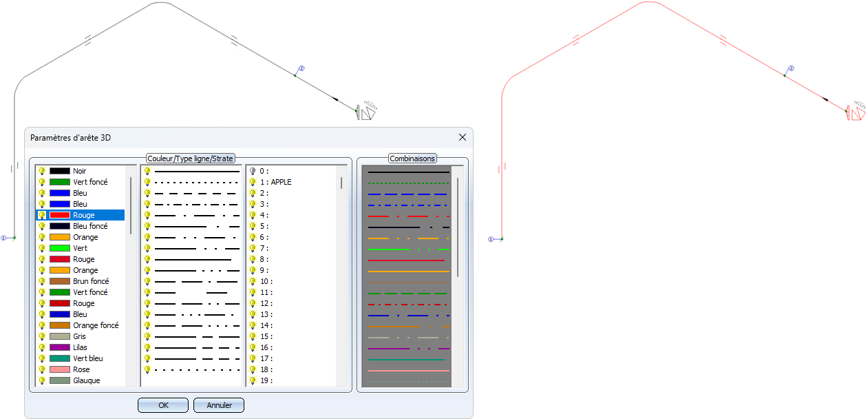Toggle the visibility lightbulb for layer 10
The height and width of the screenshot is (419, 868).
pyautogui.click(x=253, y=281)
